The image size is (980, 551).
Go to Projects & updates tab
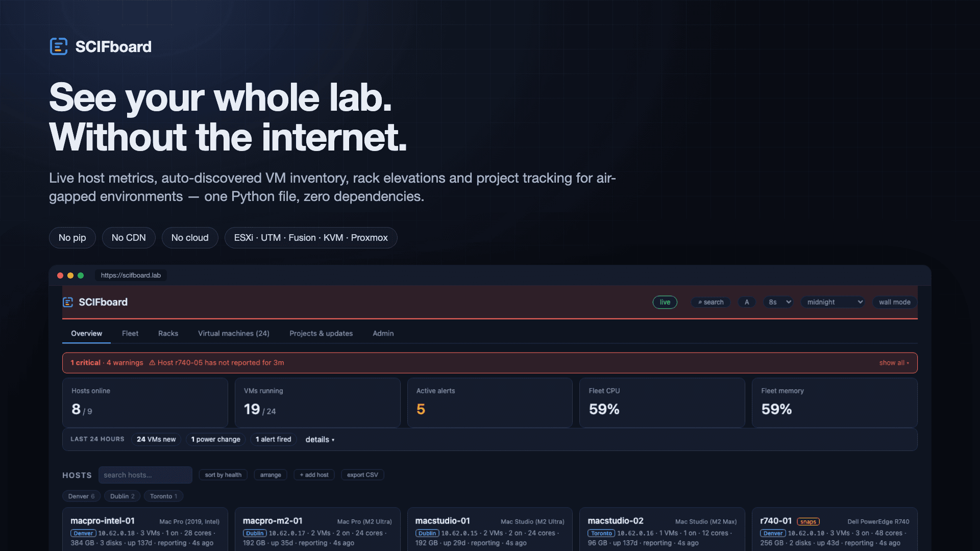321,333
